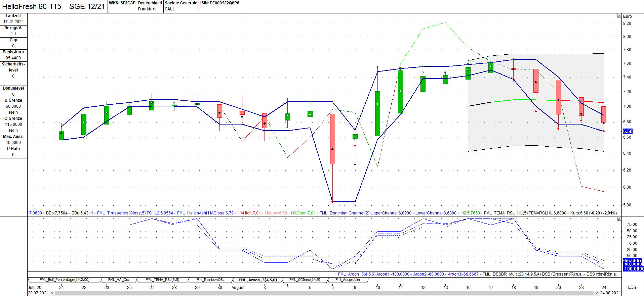
Task: Click Nein below the U-Grenze value
Action: point(13,112)
